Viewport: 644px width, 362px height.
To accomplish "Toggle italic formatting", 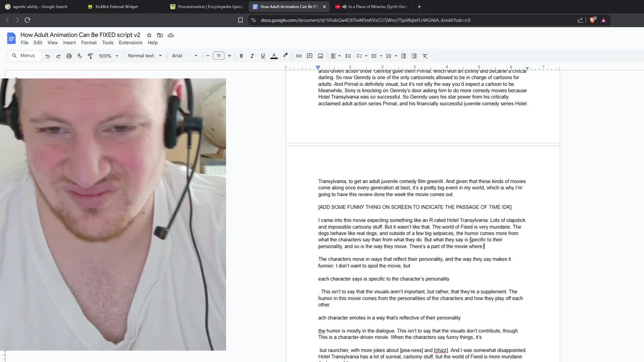I will click(x=252, y=56).
